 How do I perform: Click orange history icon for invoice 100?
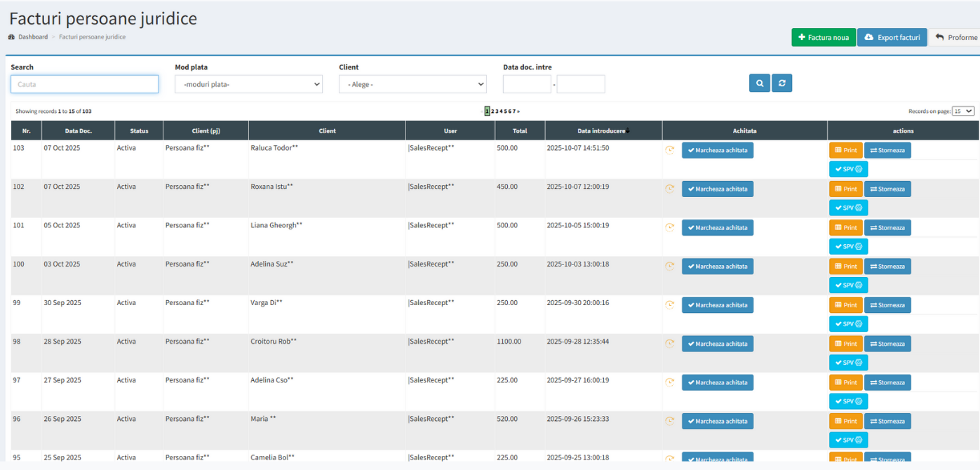(670, 266)
